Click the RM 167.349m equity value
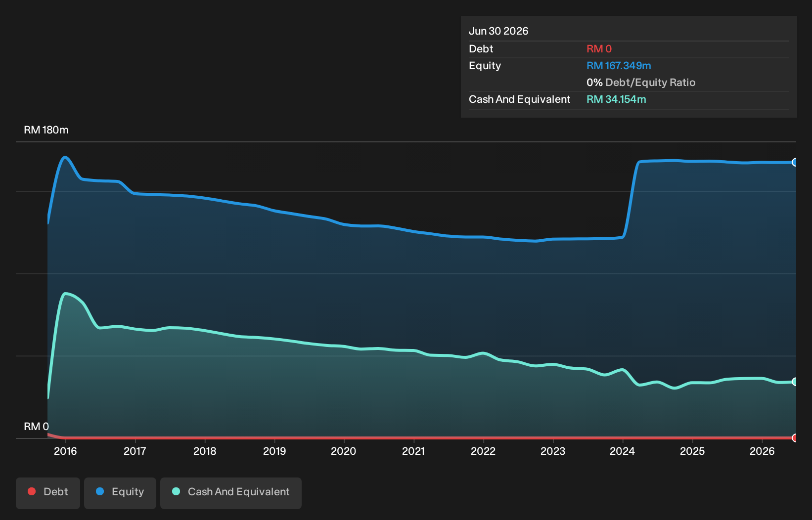 pos(619,66)
